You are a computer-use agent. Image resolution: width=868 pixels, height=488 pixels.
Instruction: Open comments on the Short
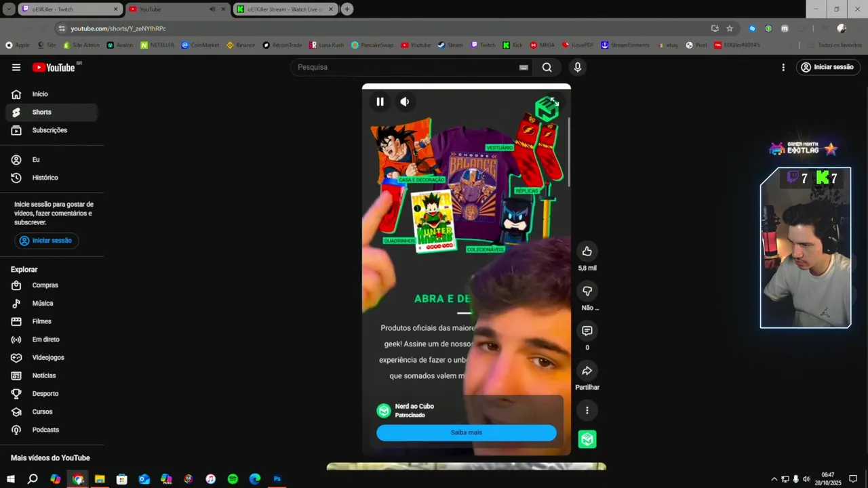587,331
